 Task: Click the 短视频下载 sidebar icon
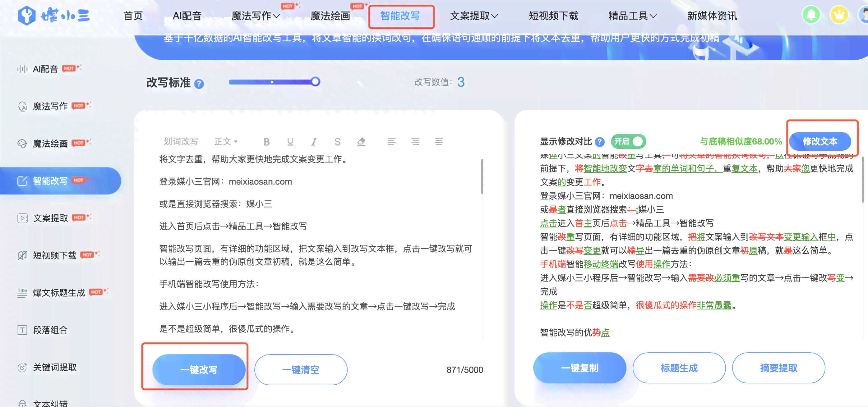[22, 255]
